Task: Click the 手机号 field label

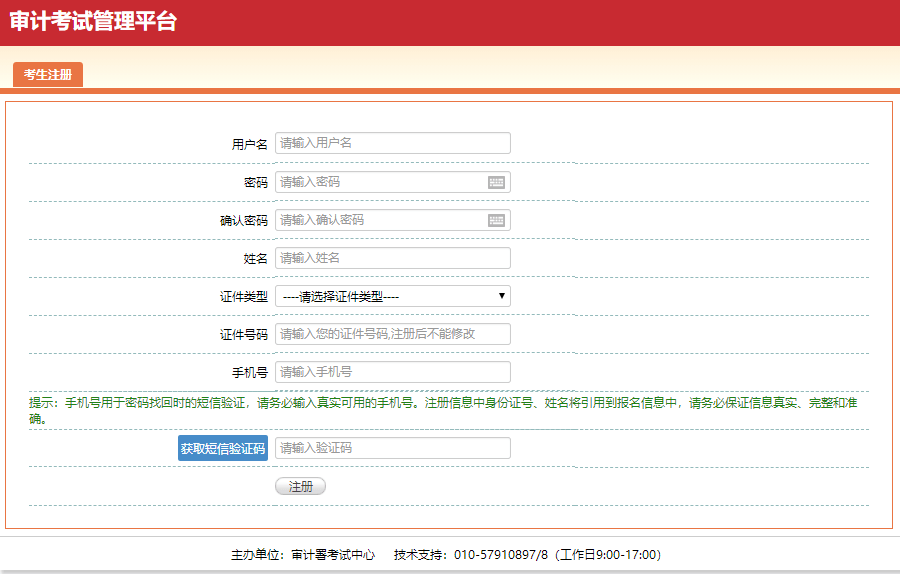Action: (249, 373)
